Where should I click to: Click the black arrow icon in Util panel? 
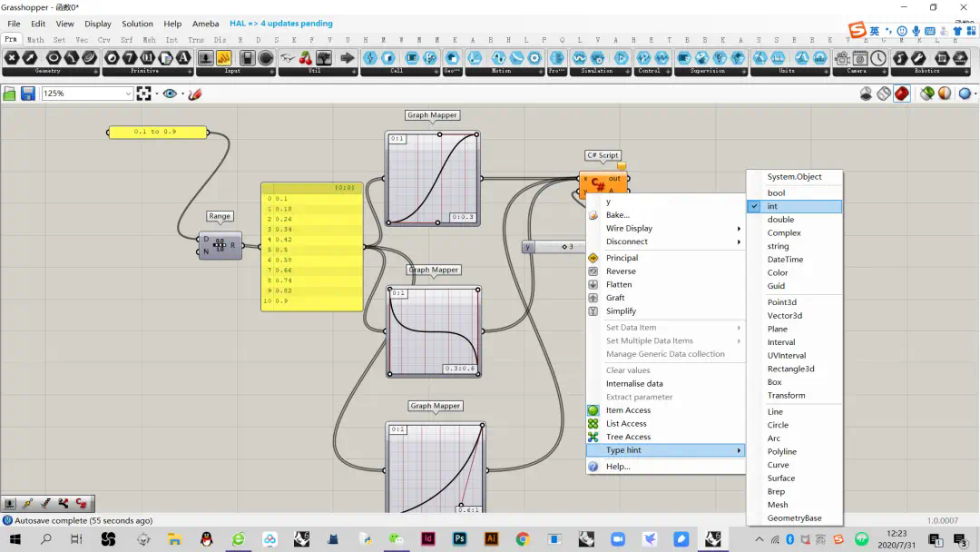pos(347,58)
